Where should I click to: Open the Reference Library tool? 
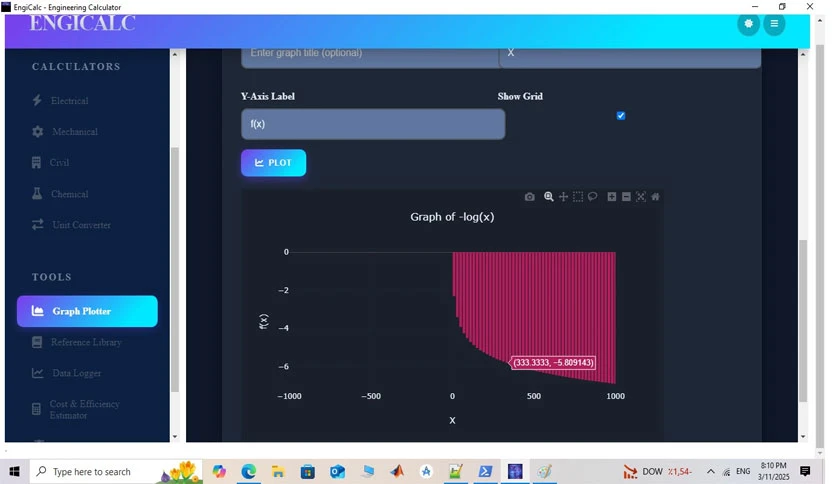(x=86, y=342)
